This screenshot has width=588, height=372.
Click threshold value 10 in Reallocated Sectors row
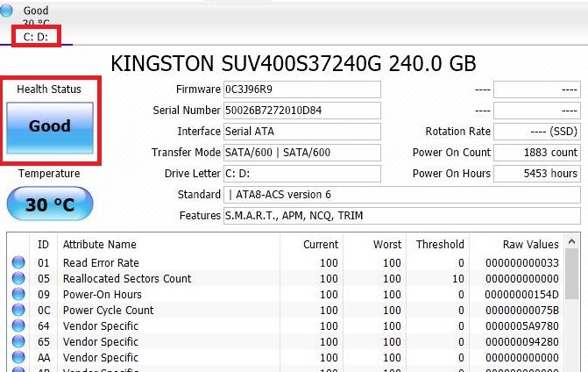[458, 278]
